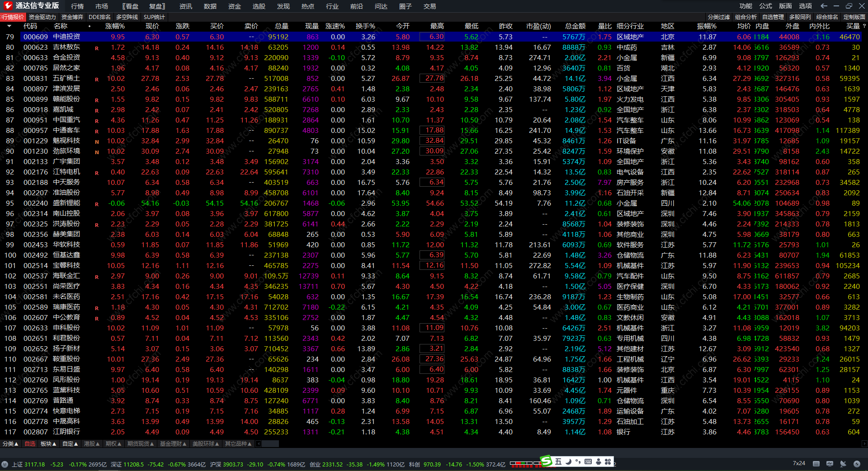868x471 pixels.
Task: Click the moon icon on the IME bar
Action: (x=568, y=462)
